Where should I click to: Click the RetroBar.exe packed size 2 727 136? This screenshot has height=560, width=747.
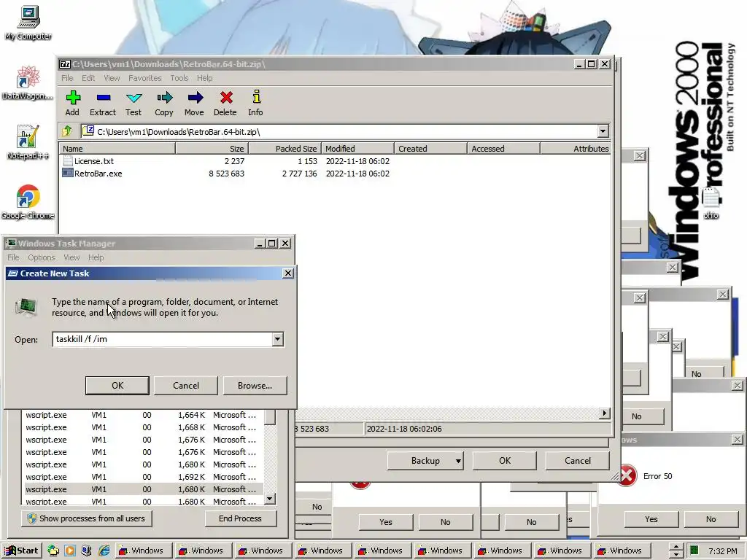click(x=299, y=174)
